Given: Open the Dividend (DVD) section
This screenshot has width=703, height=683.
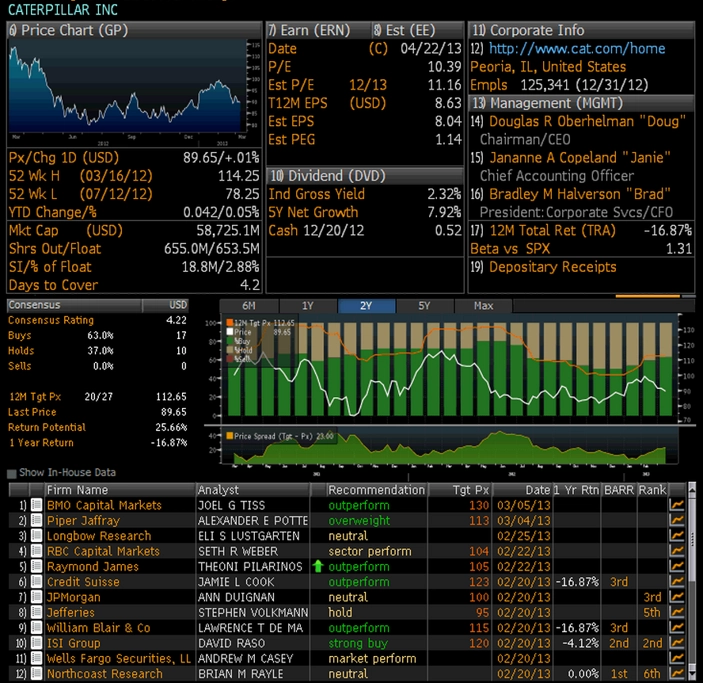Looking at the screenshot, I should tap(365, 176).
